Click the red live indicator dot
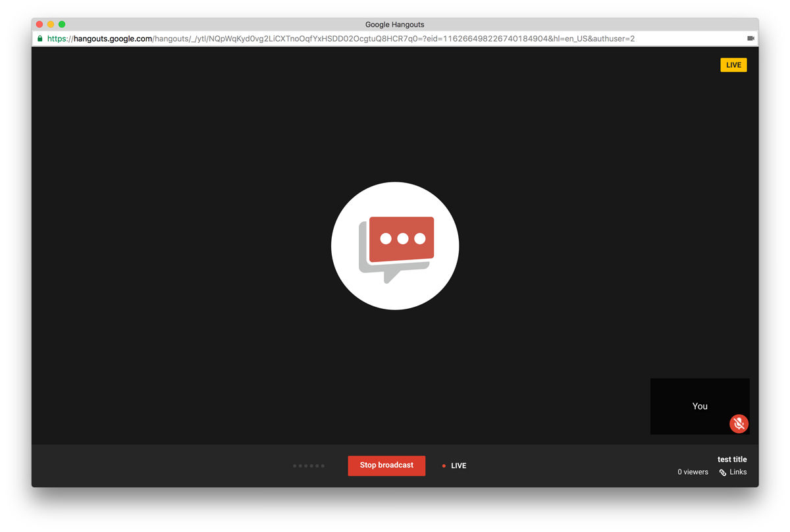 [444, 466]
